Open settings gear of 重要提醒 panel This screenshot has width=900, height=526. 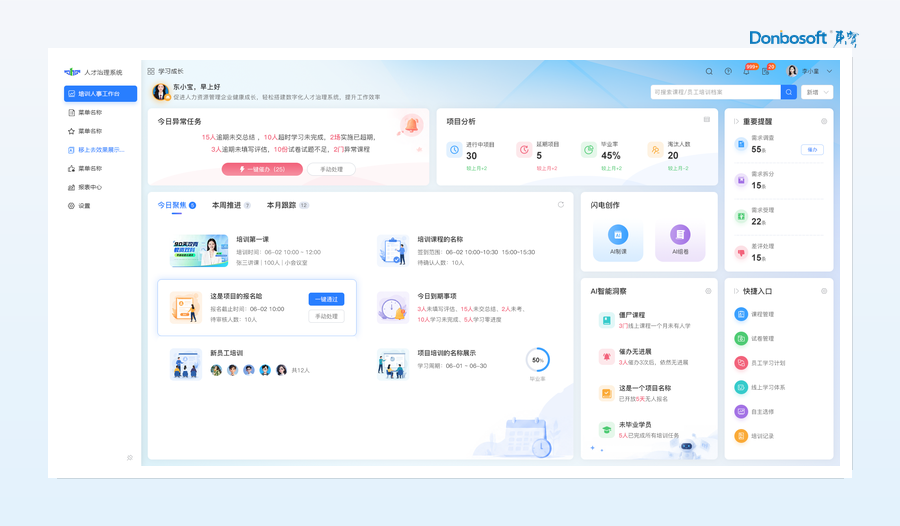click(x=824, y=121)
